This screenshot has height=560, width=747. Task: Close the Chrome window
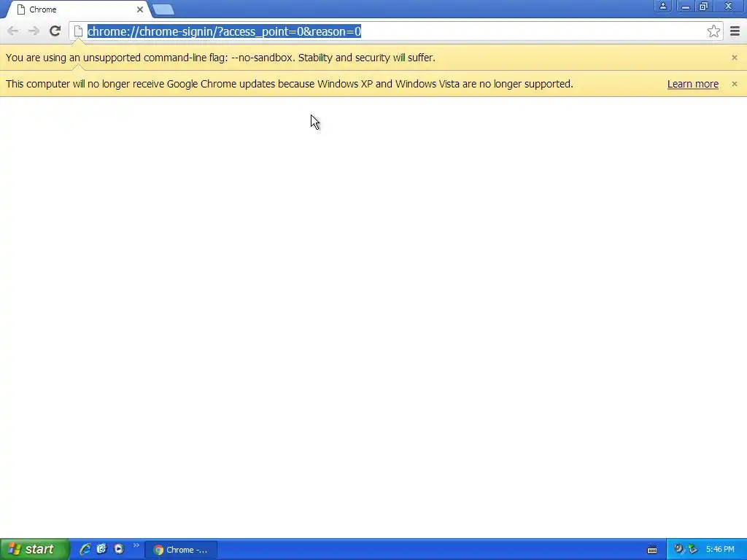coord(729,6)
